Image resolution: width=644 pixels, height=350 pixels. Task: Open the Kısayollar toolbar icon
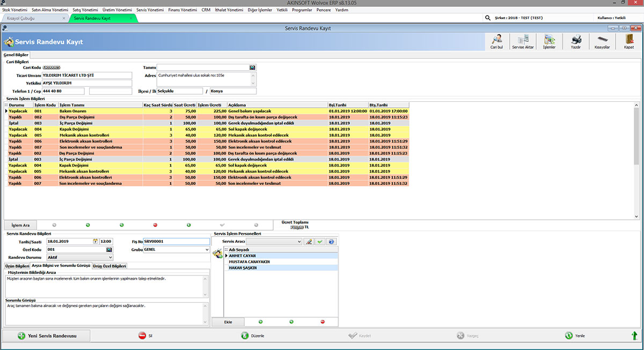click(x=603, y=41)
